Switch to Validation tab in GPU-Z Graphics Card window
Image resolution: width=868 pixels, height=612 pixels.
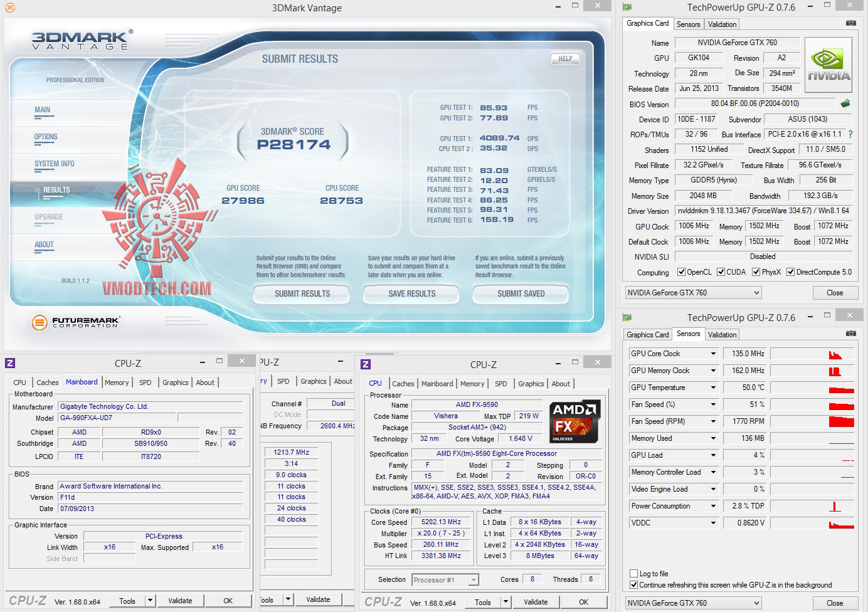pos(722,24)
